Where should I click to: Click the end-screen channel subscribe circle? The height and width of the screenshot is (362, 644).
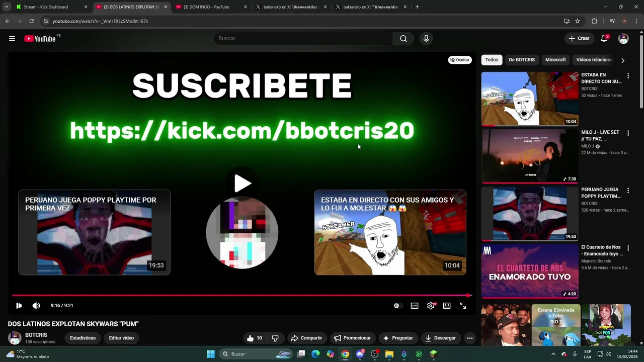[242, 233]
